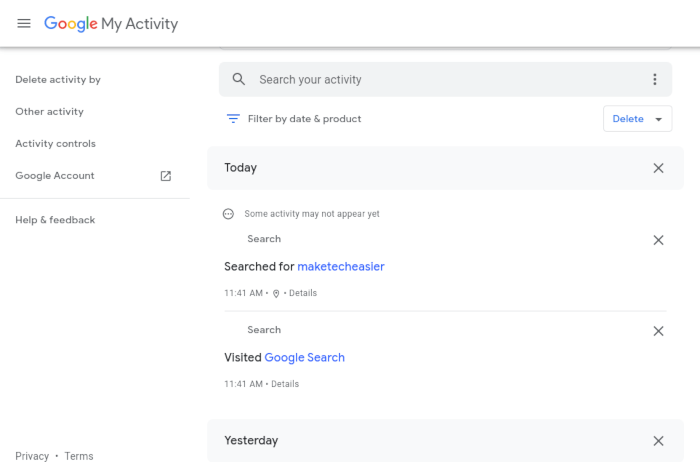The image size is (700, 462).
Task: Open Google Account external link icon
Action: (166, 176)
